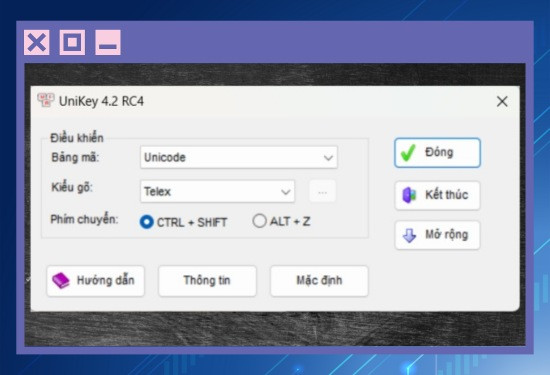Viewport: 550px width, 375px height.
Task: Expand the Kiểu gõ dropdown arrow
Action: coord(286,192)
